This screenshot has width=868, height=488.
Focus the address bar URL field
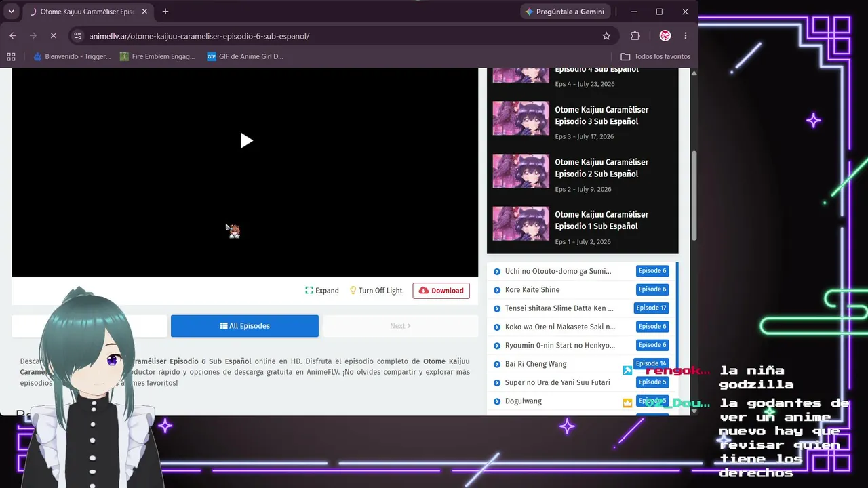pos(339,36)
